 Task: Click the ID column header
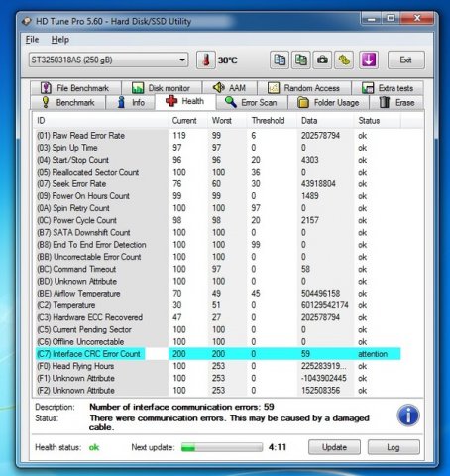101,121
